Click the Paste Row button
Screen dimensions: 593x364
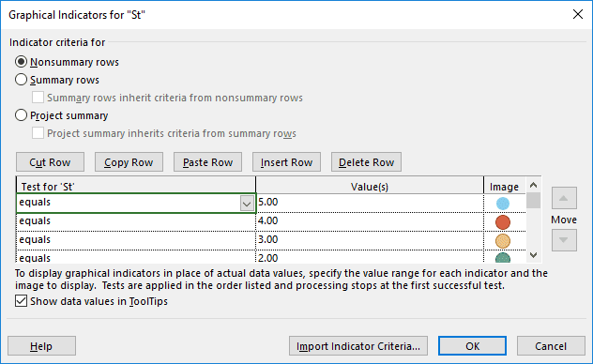[x=207, y=162]
